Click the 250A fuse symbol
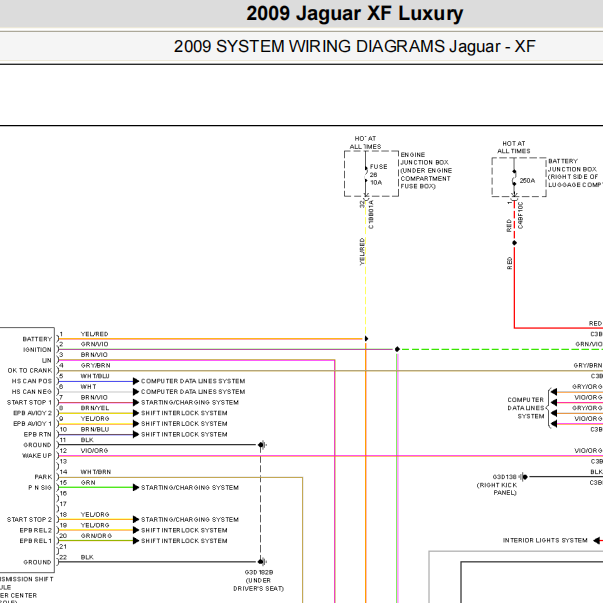Viewport: 603px width, 603px height. pos(514,181)
